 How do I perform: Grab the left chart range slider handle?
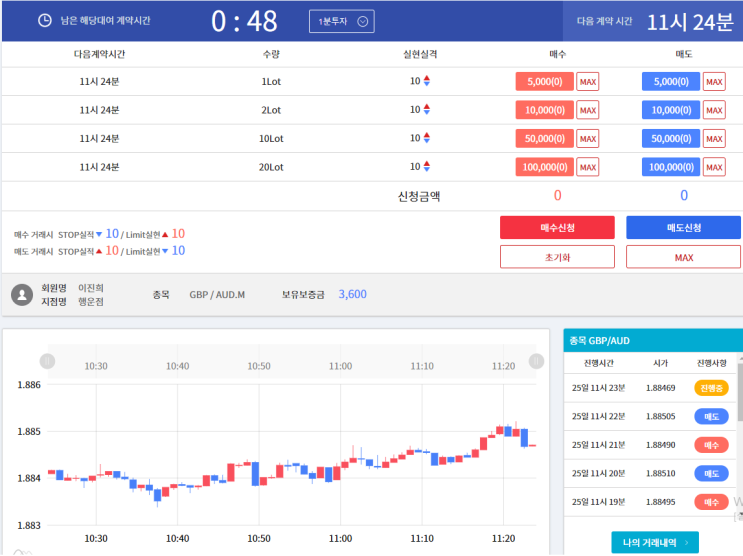47,361
